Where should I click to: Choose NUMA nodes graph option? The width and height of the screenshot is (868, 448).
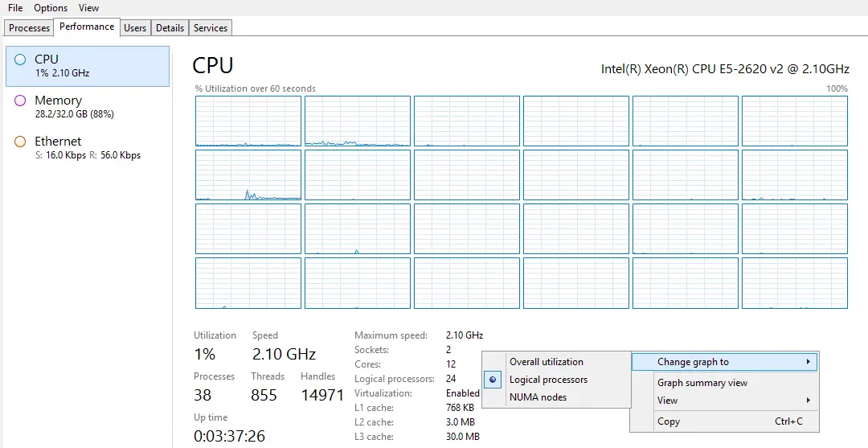556,397
